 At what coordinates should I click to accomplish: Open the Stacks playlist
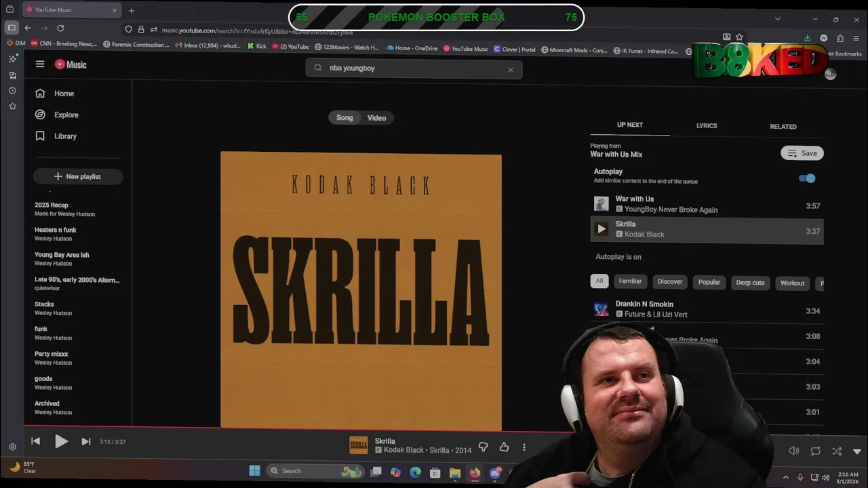[44, 304]
